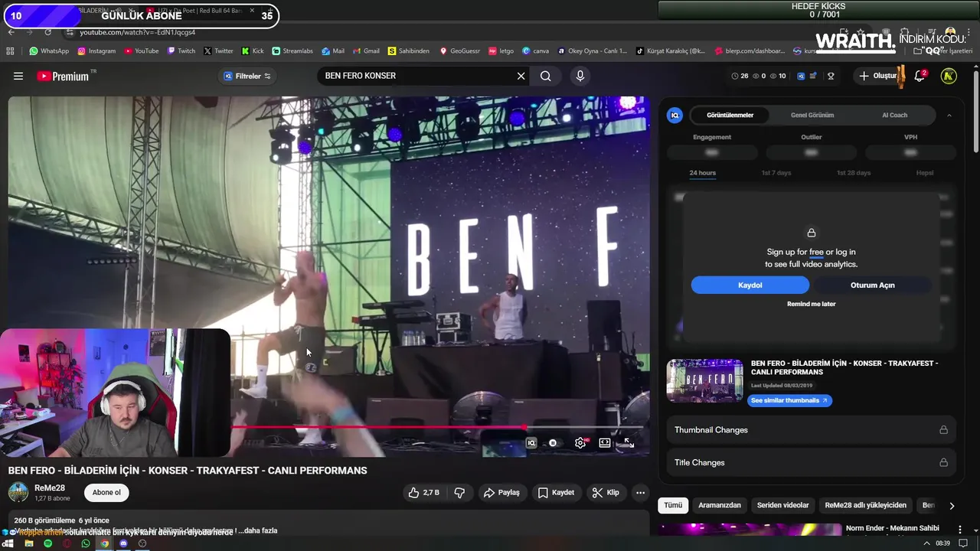Open the Streamlabs bookmark
980x551 pixels.
(x=292, y=51)
